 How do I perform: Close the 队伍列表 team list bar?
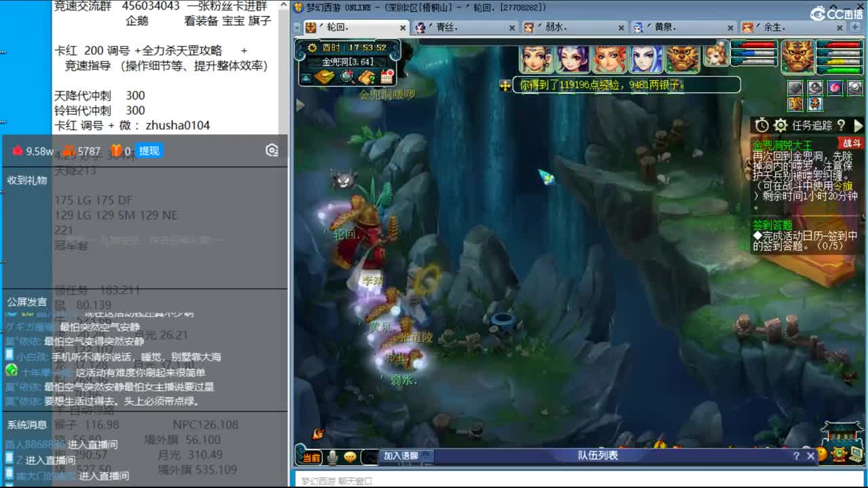(810, 456)
